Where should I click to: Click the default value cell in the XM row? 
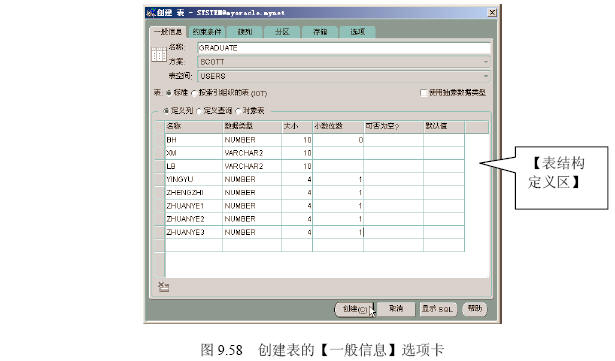pyautogui.click(x=444, y=153)
